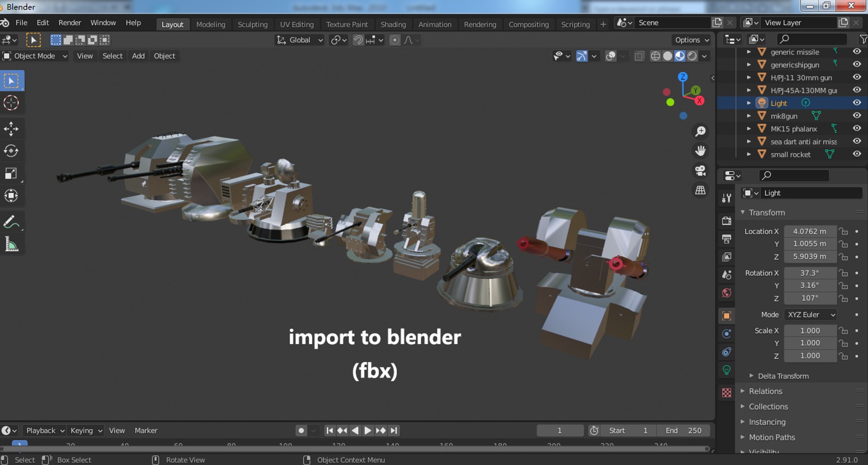Open the Options dropdown
The height and width of the screenshot is (465, 868).
(x=691, y=40)
